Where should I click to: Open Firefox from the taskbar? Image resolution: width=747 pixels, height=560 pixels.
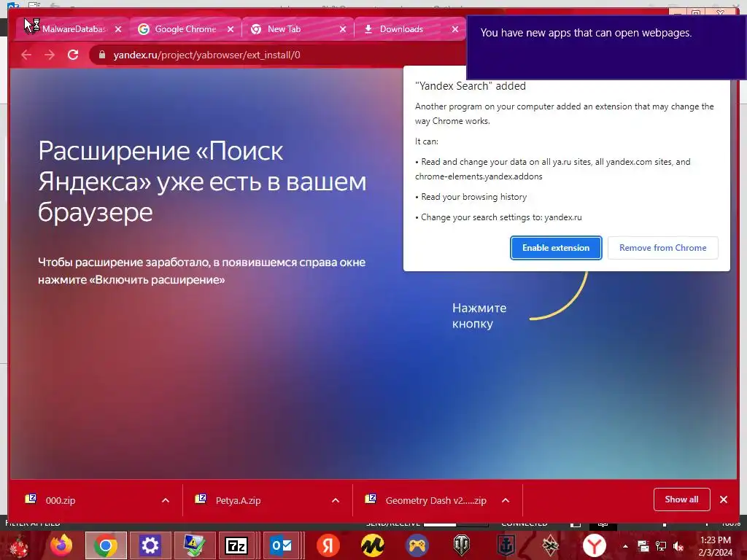click(61, 545)
